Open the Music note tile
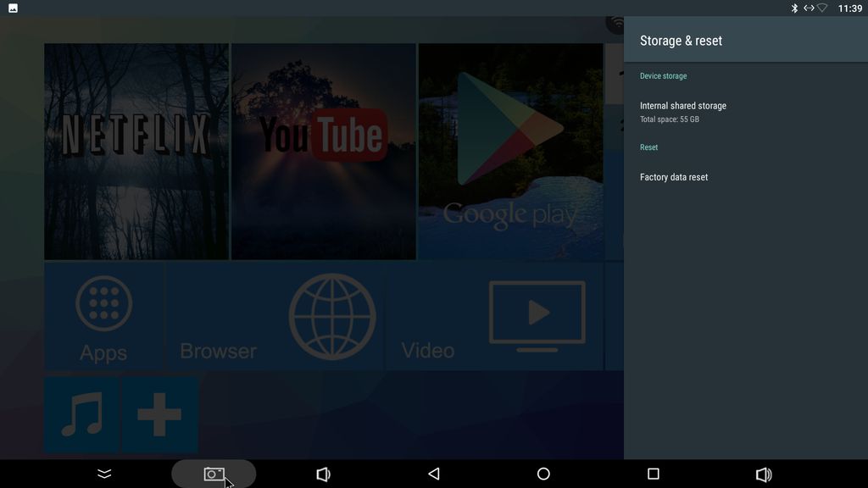 coord(82,415)
